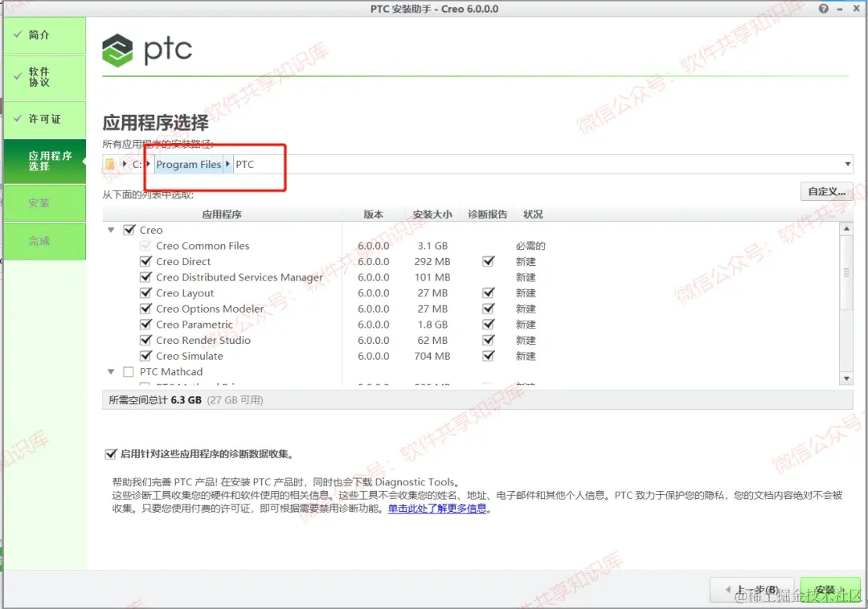Select PTC path segment
Viewport: 868px width, 609px height.
pyautogui.click(x=244, y=164)
